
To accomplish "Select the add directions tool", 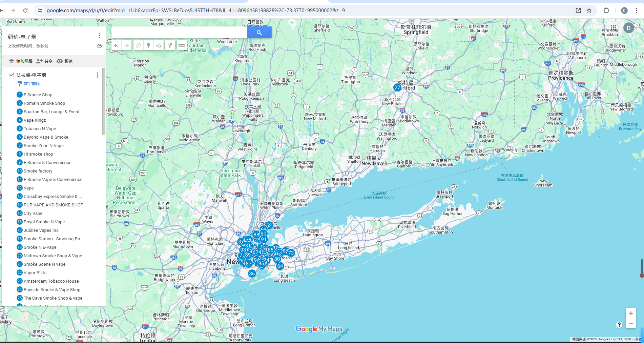I will tap(170, 46).
